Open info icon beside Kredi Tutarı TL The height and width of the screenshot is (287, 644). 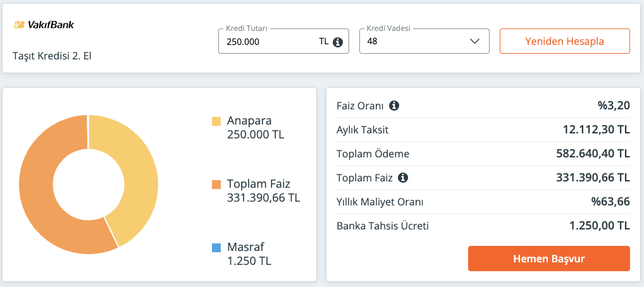tap(338, 42)
